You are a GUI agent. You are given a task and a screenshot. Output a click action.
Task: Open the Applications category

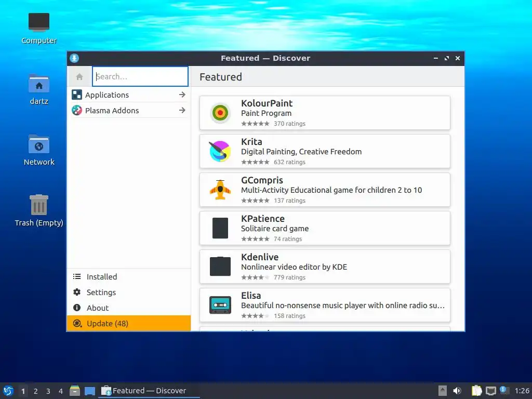(129, 95)
